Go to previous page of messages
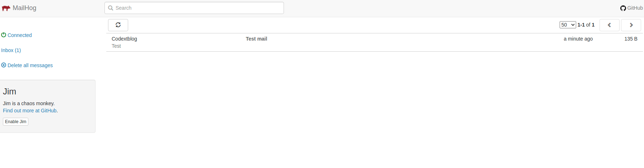This screenshot has height=168, width=644. [x=609, y=25]
